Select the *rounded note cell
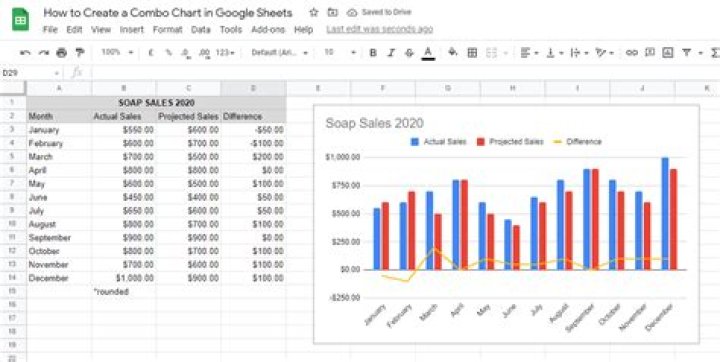This screenshot has width=720, height=362. pos(124,291)
